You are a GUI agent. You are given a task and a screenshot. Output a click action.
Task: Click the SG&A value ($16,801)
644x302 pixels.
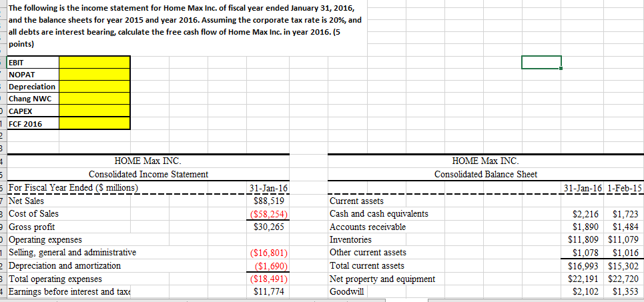pos(269,253)
